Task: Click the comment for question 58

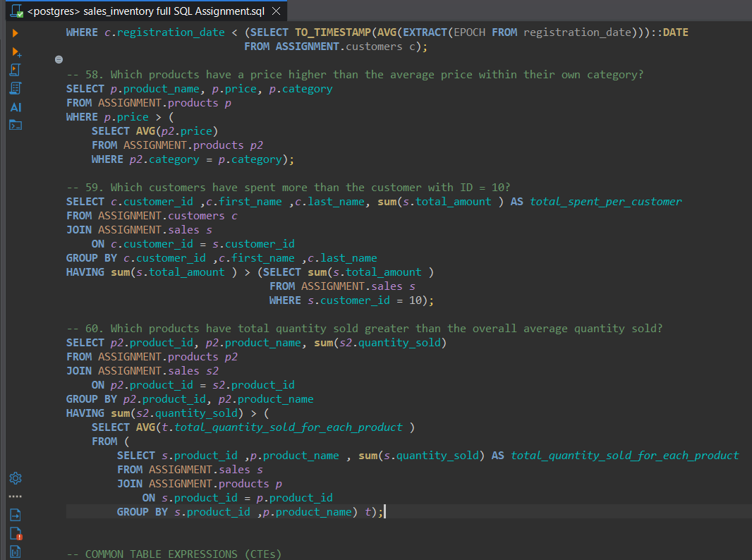Action: (355, 75)
